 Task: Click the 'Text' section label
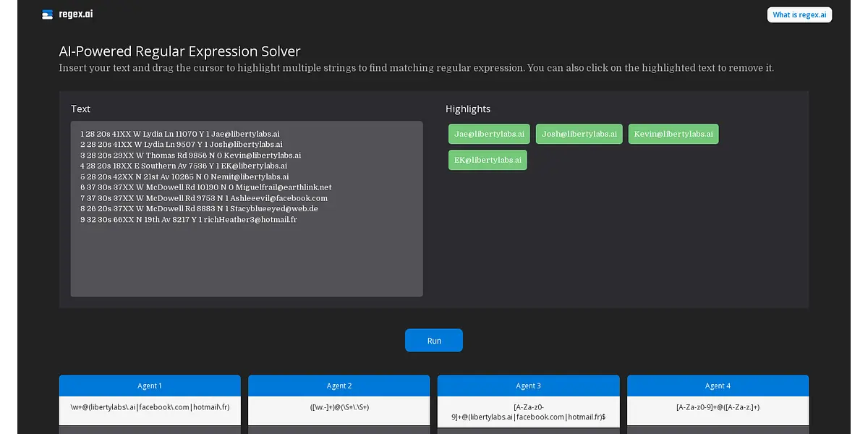click(81, 109)
